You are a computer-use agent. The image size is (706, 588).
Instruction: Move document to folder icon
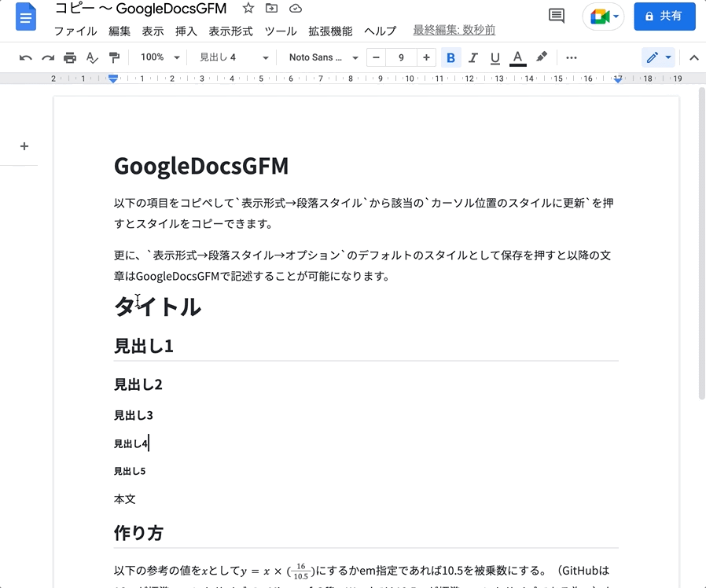pyautogui.click(x=271, y=8)
